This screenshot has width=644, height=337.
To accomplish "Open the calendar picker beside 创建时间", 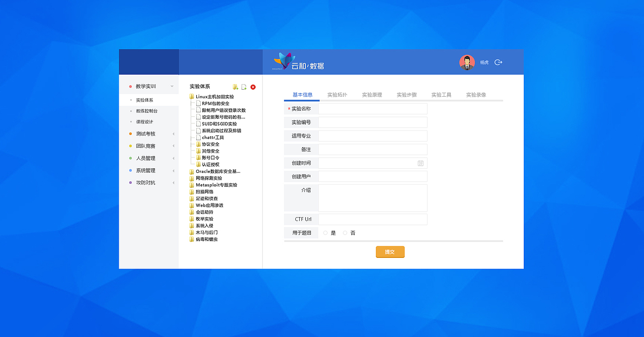I will (422, 163).
